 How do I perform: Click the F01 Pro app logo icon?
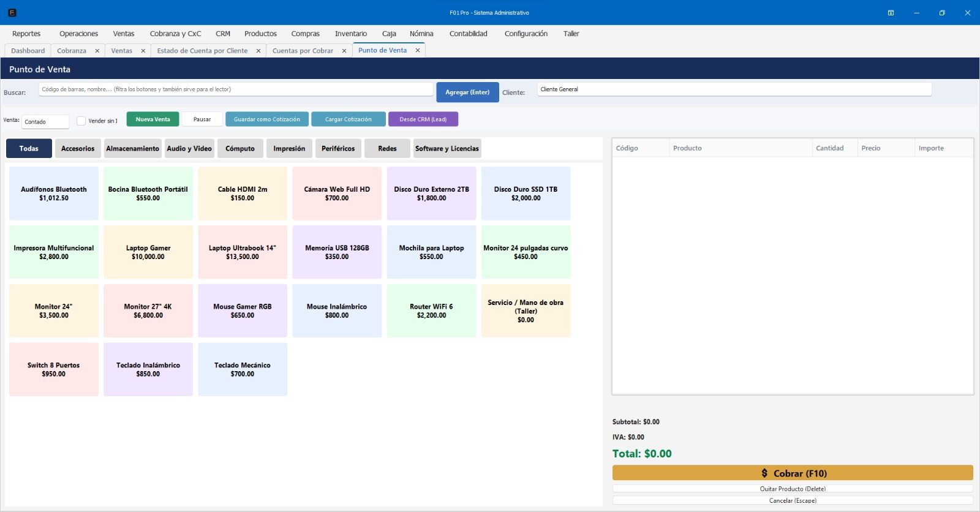(x=12, y=12)
